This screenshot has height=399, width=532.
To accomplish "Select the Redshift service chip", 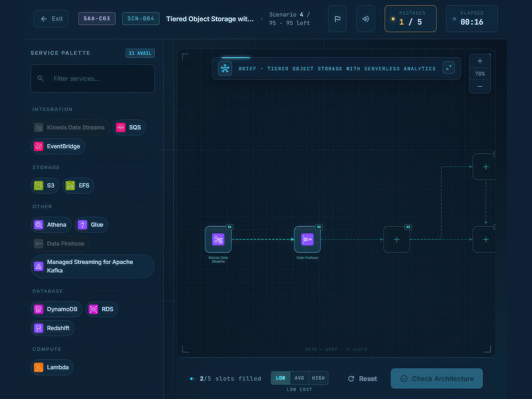I will (x=52, y=328).
